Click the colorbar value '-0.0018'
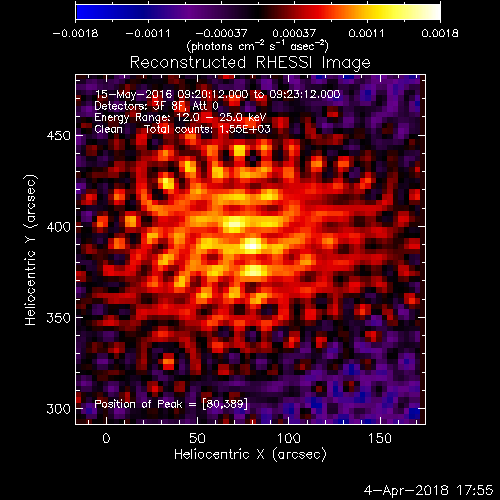The image size is (500, 500). point(75,33)
